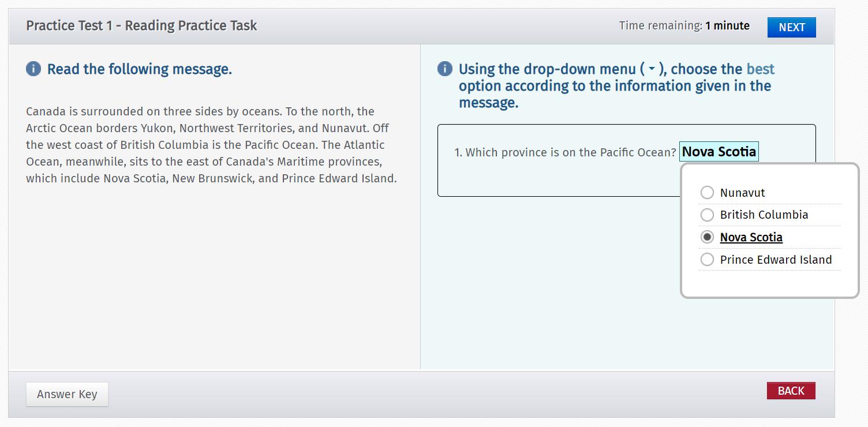The height and width of the screenshot is (427, 868).
Task: Click the "Practice Test 1 - Reading Practice Task" title
Action: (x=141, y=26)
